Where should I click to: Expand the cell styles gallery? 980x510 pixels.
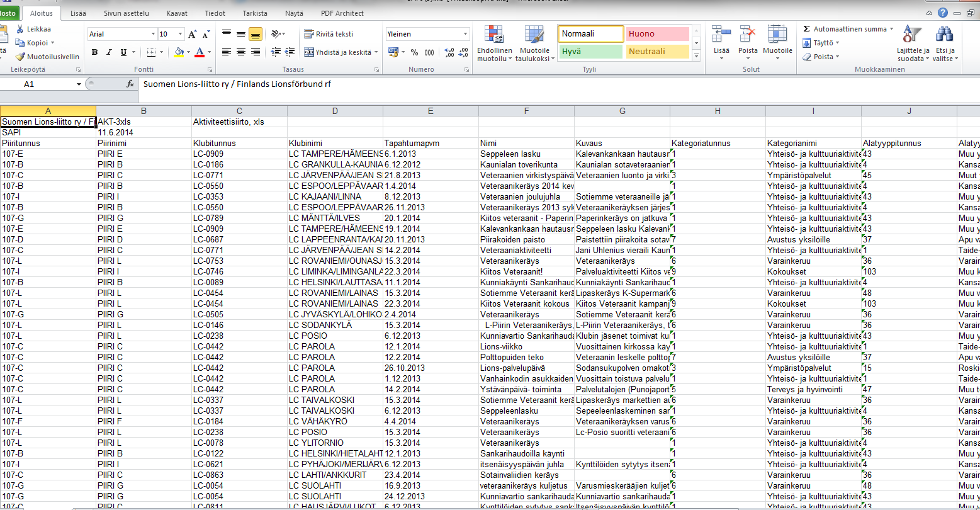click(x=697, y=57)
